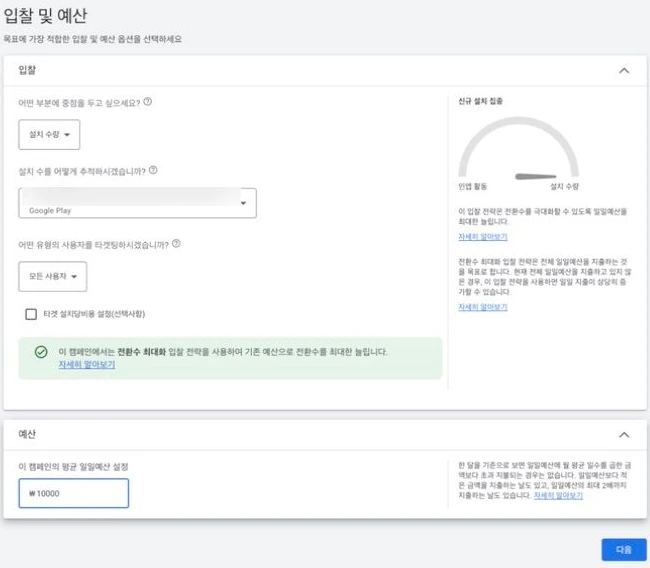Click help icon beside 설치 수를 추적 question
This screenshot has width=650, height=568.
[153, 170]
